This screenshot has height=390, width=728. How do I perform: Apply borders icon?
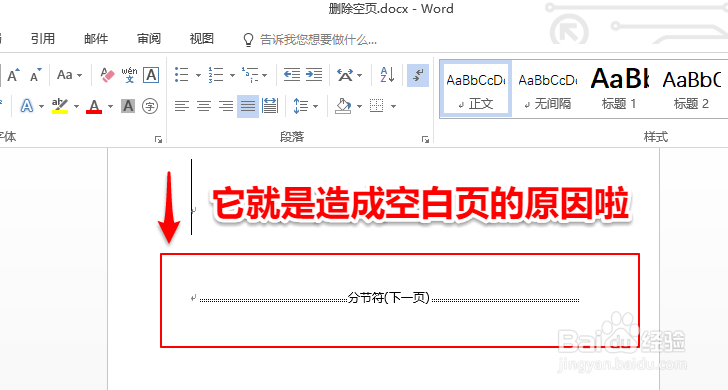point(377,106)
